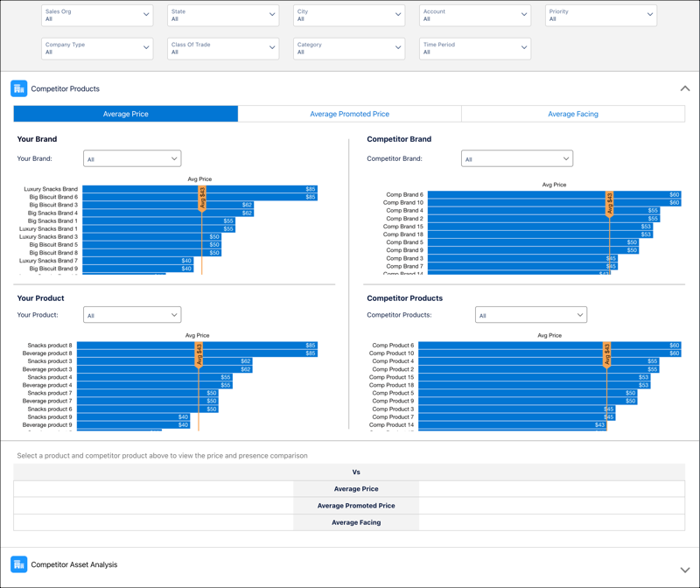This screenshot has width=700, height=588.
Task: Select the Big Snacks Brand 1 bar
Action: coord(159,221)
